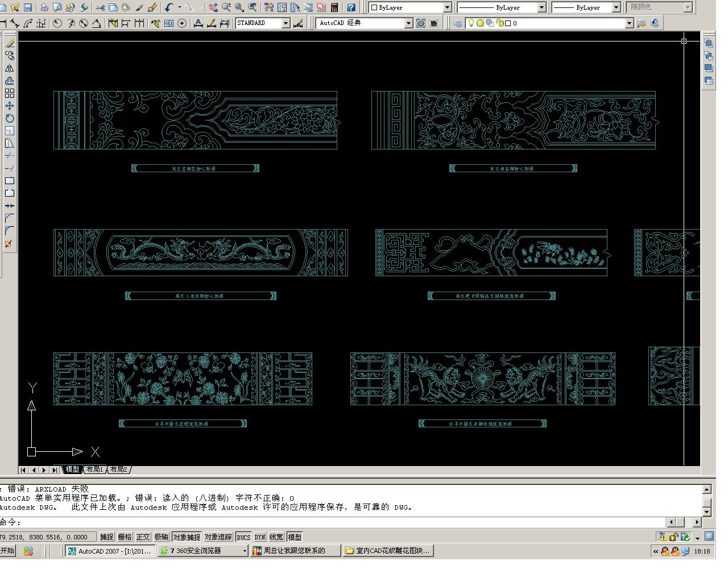Open the STANDARD dimension style dropdown
Image resolution: width=728 pixels, height=582 pixels.
coord(286,23)
